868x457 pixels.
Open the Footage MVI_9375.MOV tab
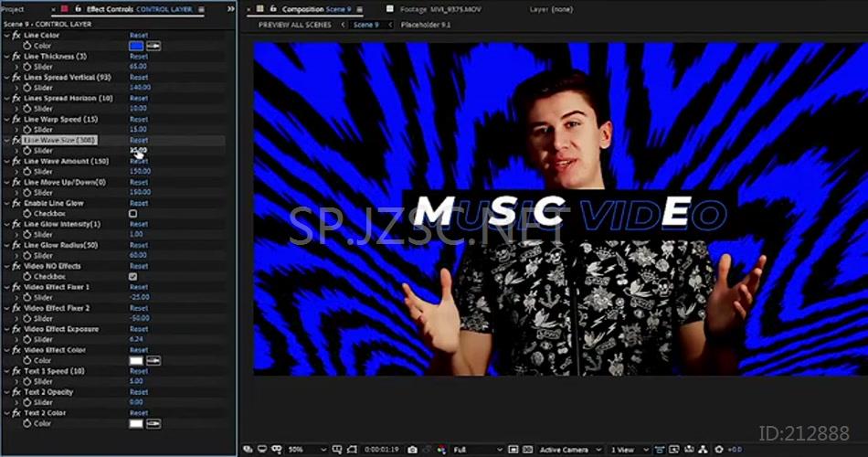click(x=440, y=9)
